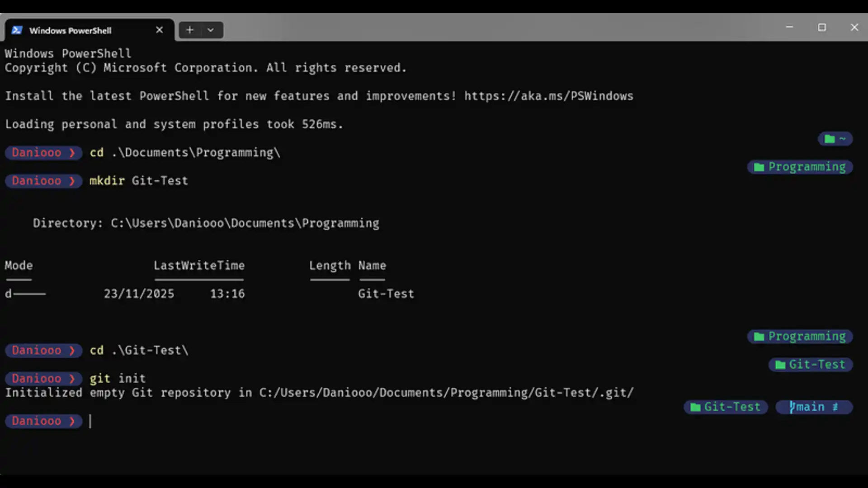Maximize the terminal window
This screenshot has height=488, width=868.
[822, 28]
